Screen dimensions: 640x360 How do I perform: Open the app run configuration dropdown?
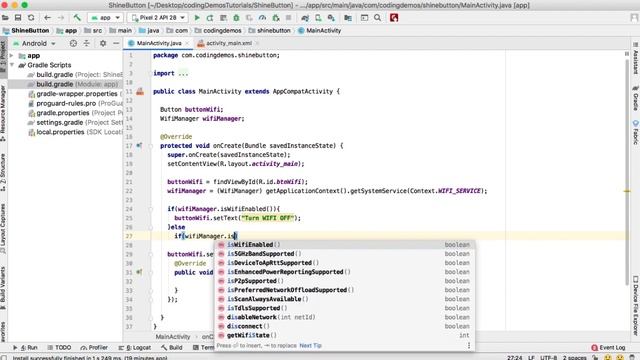[105, 18]
